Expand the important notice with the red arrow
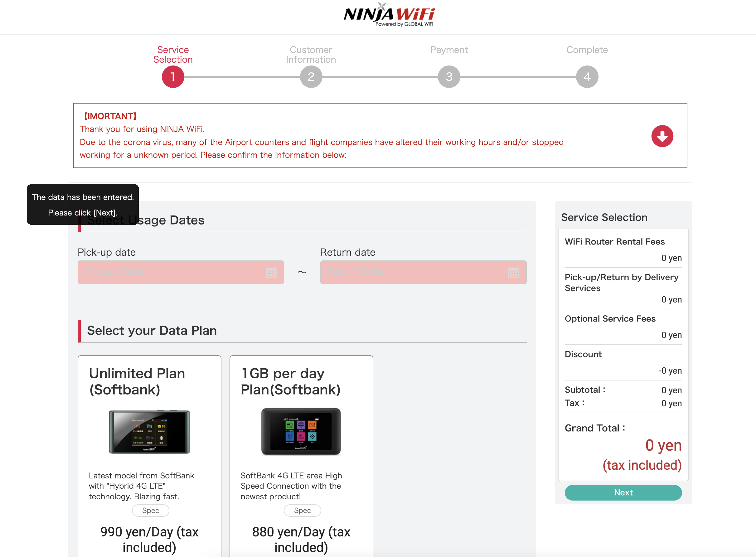This screenshot has height=557, width=756. click(662, 136)
